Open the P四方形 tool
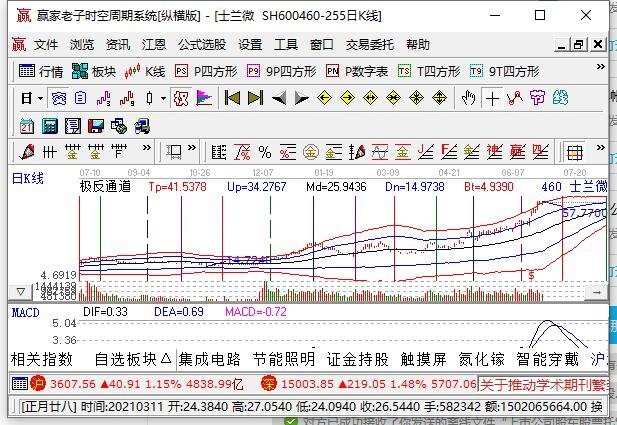This screenshot has height=425, width=617. [206, 72]
